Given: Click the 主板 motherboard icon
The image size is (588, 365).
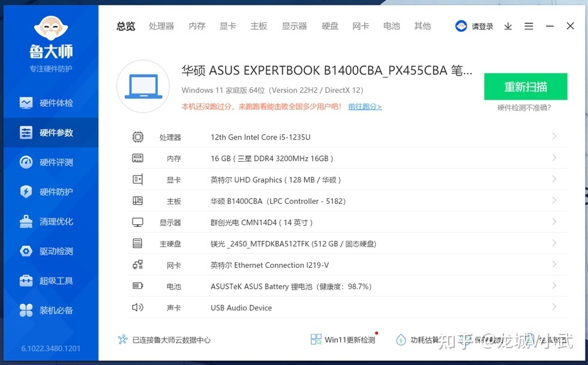Looking at the screenshot, I should tap(137, 201).
